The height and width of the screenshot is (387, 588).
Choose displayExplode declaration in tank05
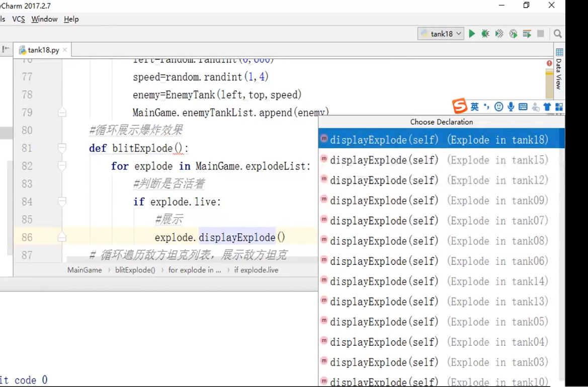point(441,322)
